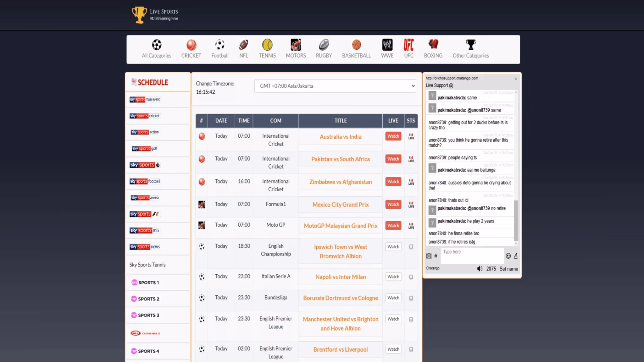The width and height of the screenshot is (644, 362).
Task: Click the chat messages scrollbar
Action: 516,220
